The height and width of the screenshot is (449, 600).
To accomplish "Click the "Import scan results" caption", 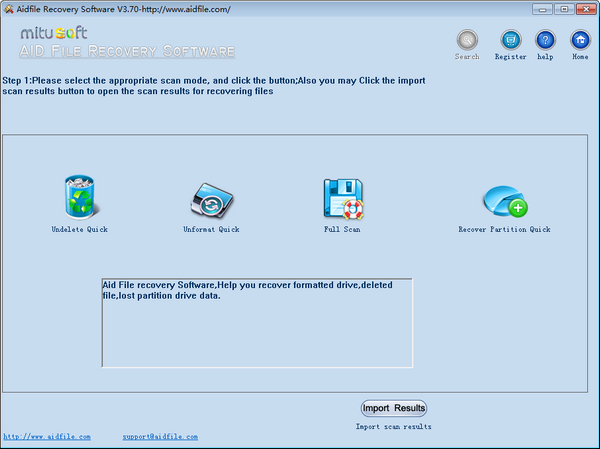I will pyautogui.click(x=393, y=426).
